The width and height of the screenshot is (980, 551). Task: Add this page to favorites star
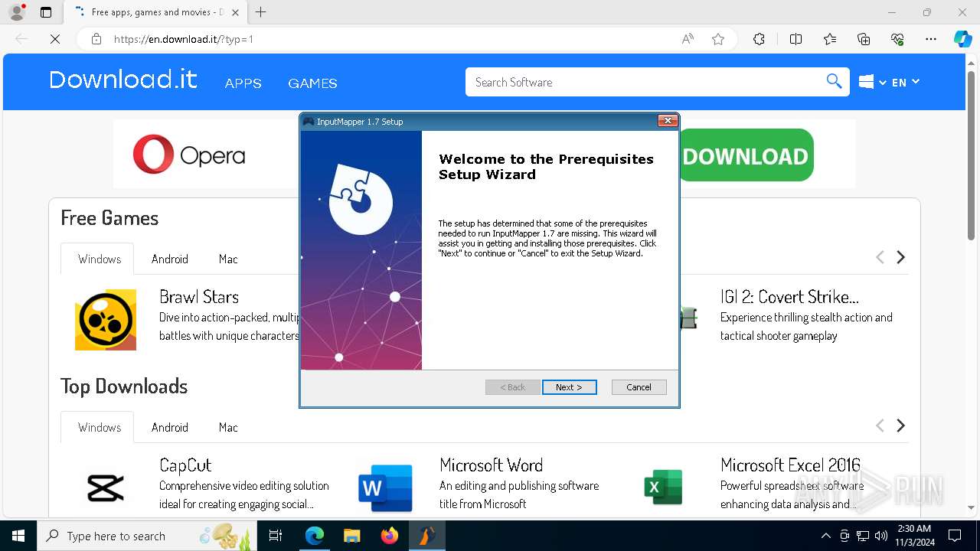click(718, 39)
